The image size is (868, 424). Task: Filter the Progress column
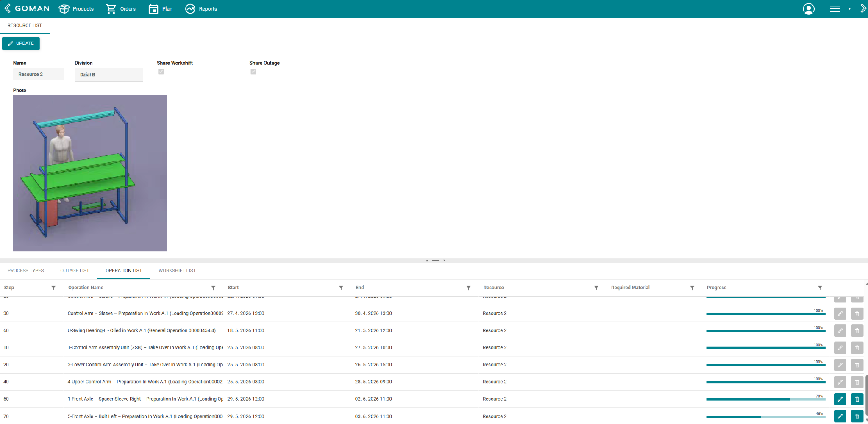click(820, 288)
